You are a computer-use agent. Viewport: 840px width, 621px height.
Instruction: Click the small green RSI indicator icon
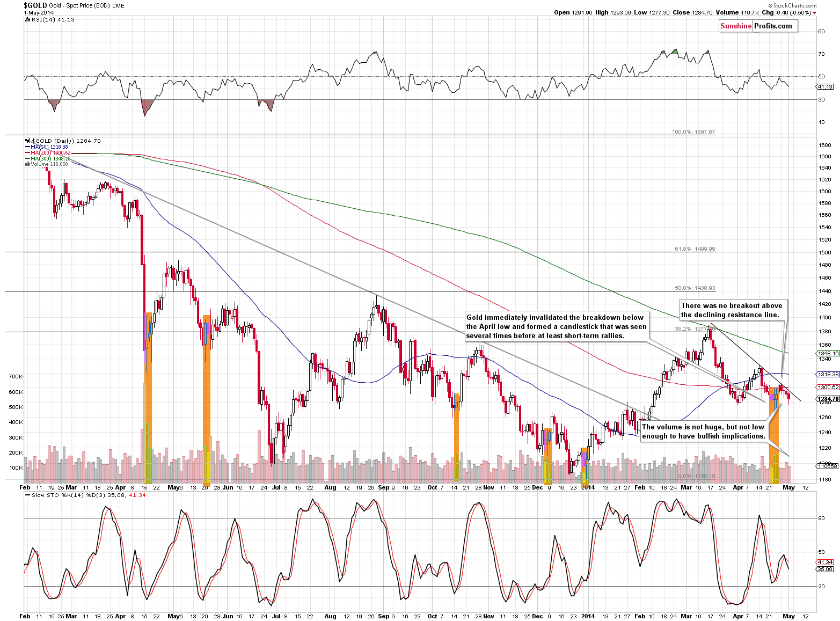[27, 19]
